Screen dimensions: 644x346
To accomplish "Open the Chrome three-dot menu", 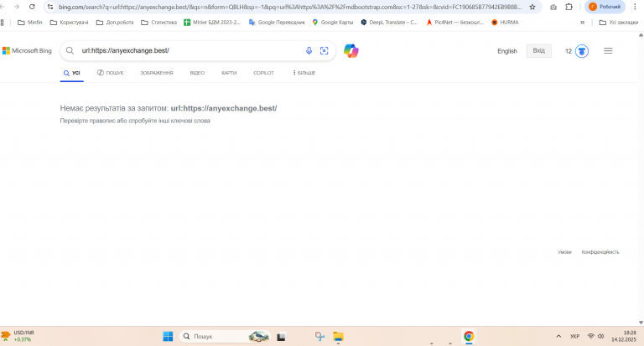I will pyautogui.click(x=635, y=7).
